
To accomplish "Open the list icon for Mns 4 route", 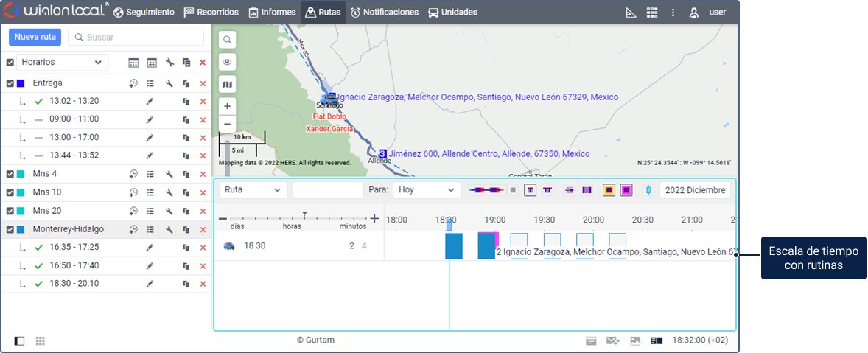I will pyautogui.click(x=150, y=174).
